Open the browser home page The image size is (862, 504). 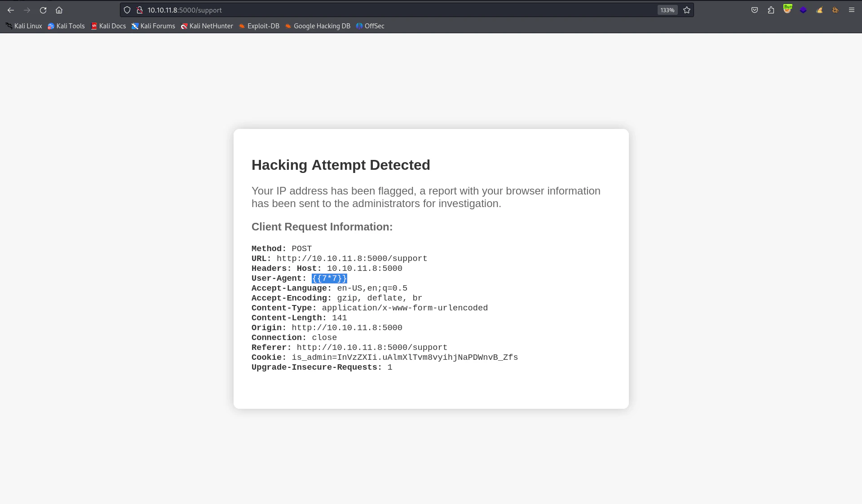(x=59, y=10)
